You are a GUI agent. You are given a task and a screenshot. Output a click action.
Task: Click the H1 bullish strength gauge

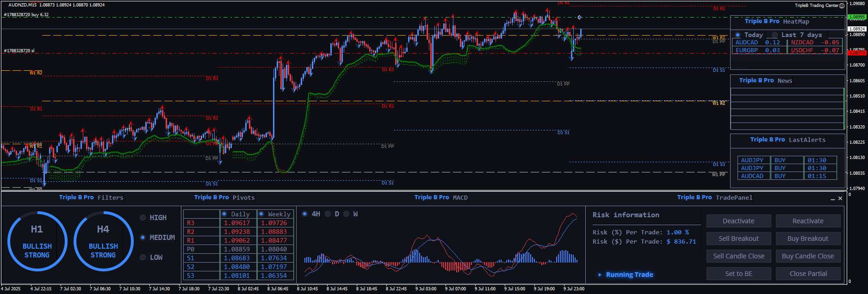coord(37,241)
